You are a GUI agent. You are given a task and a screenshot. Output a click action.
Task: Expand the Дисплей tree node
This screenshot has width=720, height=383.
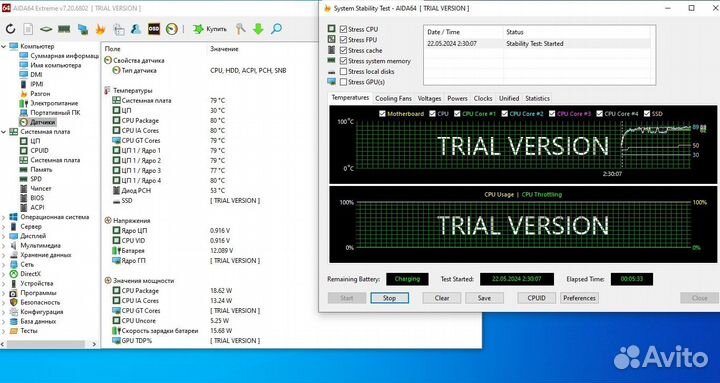click(x=4, y=236)
